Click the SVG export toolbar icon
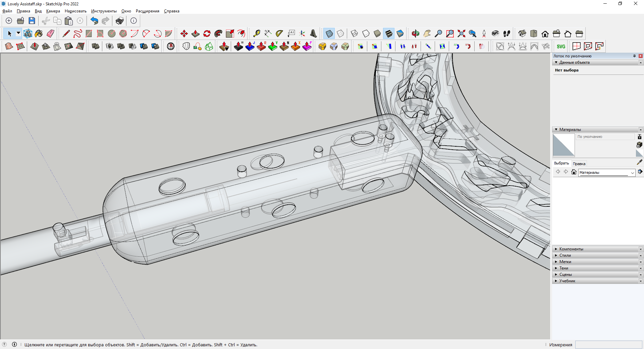 click(561, 46)
